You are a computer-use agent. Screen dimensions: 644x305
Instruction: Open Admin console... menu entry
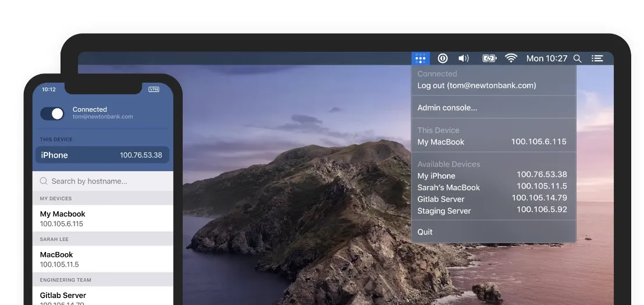pos(447,108)
